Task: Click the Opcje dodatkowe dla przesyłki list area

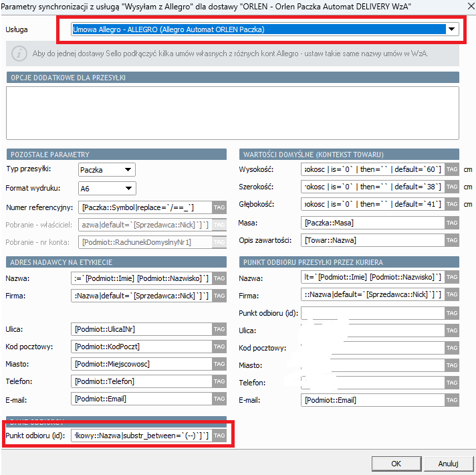Action: pos(233,113)
